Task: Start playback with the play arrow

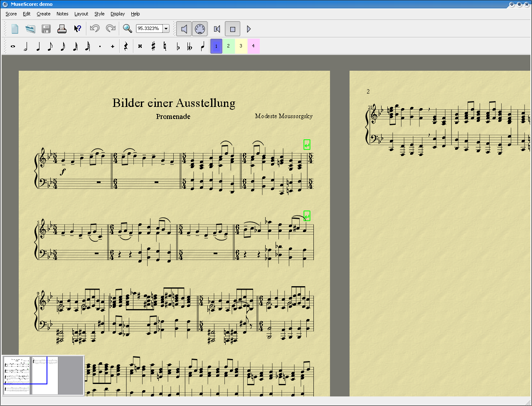Action: [249, 29]
